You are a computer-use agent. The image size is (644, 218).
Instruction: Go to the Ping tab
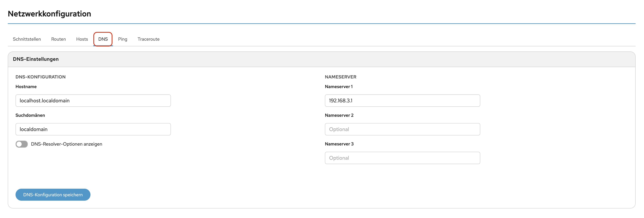(122, 39)
